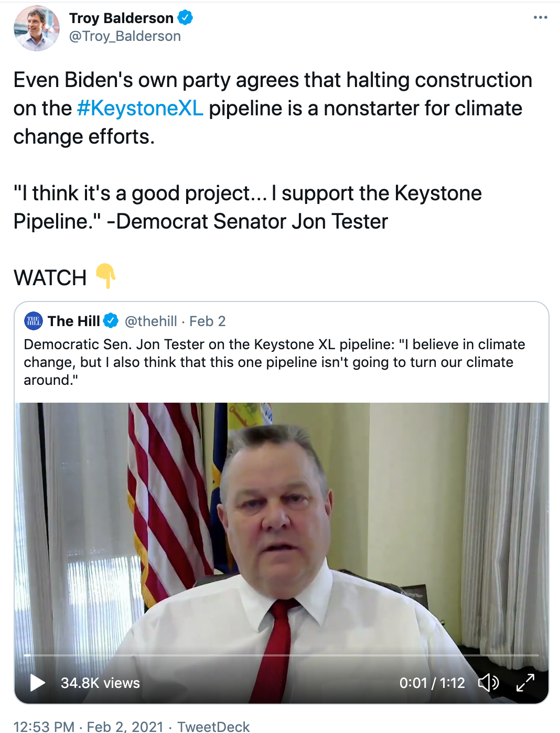Click The Hill account name
This screenshot has height=733, width=560.
coord(74,321)
